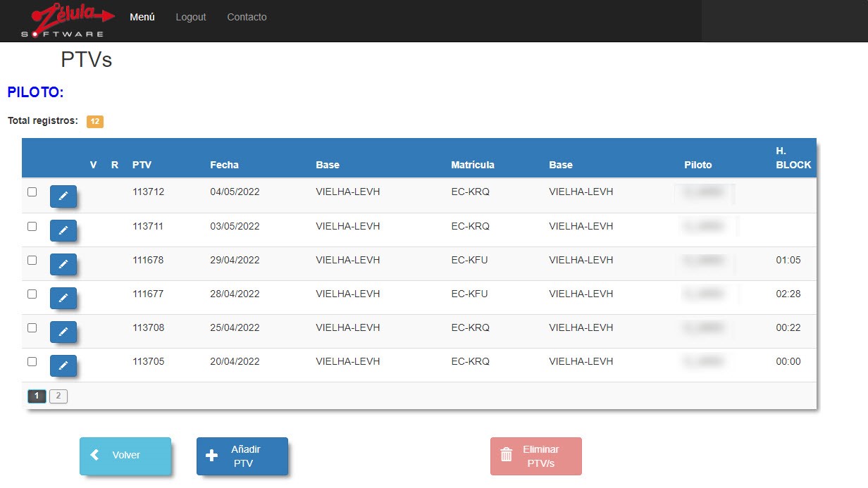The width and height of the screenshot is (868, 488).
Task: Edit PTV 111678 with the pencil icon
Action: coord(63,264)
